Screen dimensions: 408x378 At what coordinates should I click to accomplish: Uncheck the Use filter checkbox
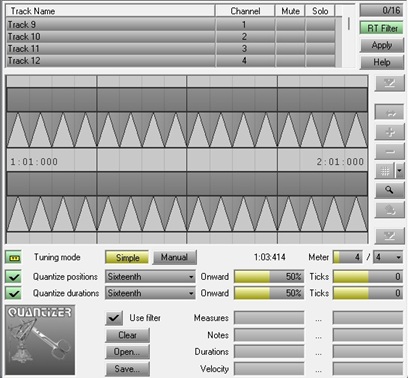[114, 318]
